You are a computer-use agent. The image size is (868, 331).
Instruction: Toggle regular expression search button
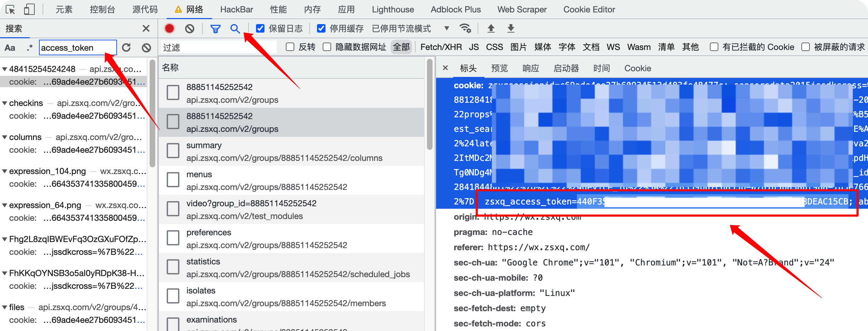pos(30,47)
